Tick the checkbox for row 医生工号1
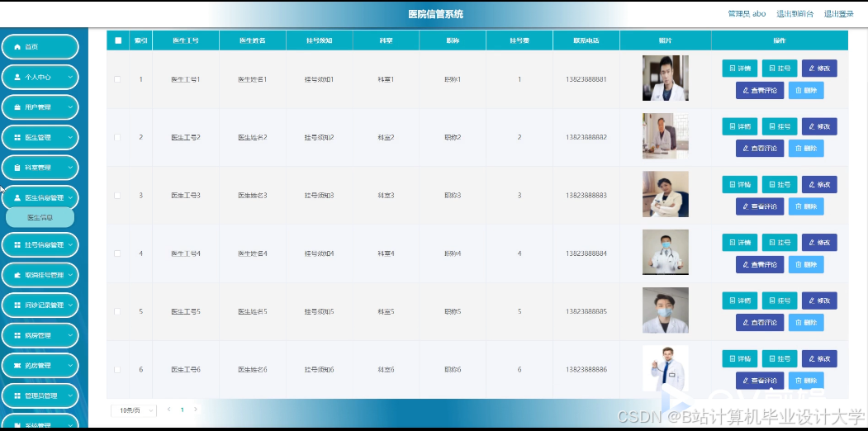868x431 pixels. tap(117, 79)
